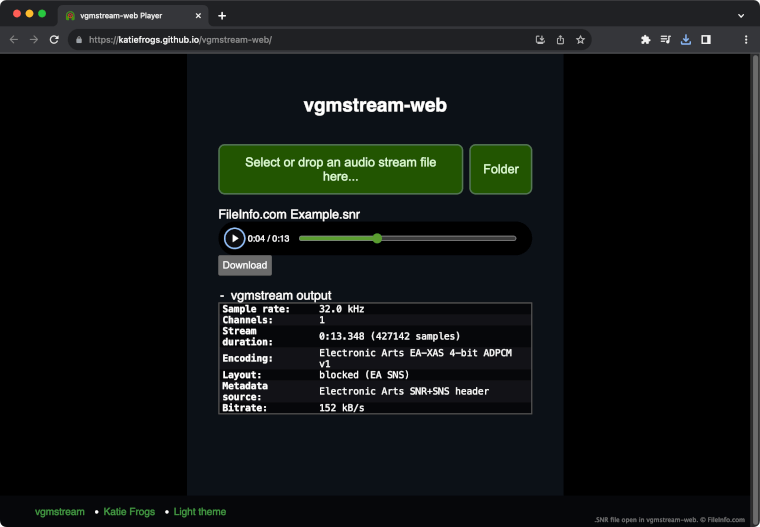Bookmark this page with star icon
Viewport: 760px width, 527px height.
pyautogui.click(x=580, y=40)
